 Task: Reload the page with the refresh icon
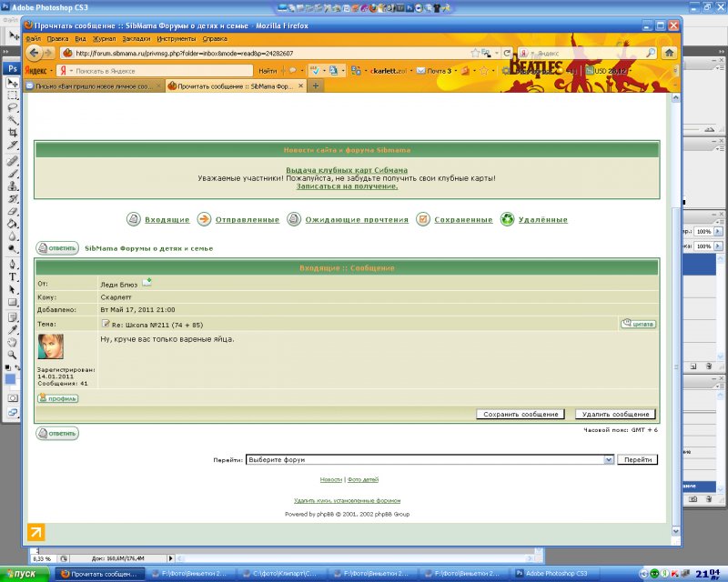[x=507, y=53]
